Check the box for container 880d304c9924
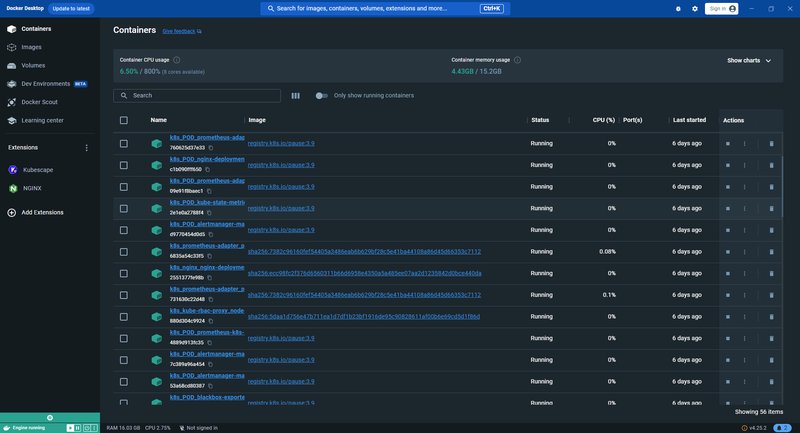Viewport: 800px width, 433px height. pyautogui.click(x=124, y=317)
